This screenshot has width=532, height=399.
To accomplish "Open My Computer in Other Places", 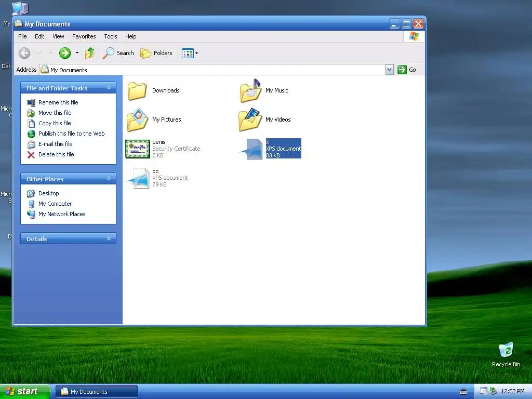I will click(x=55, y=204).
